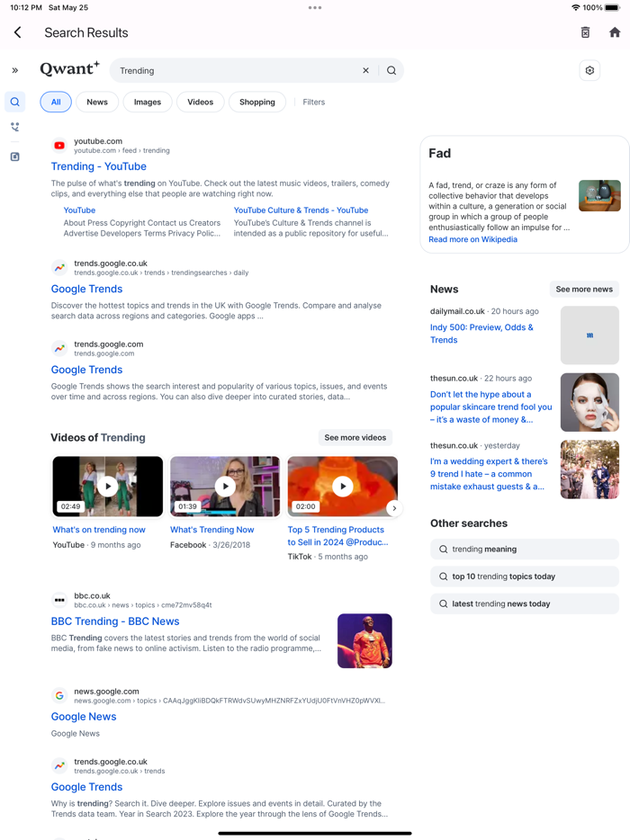This screenshot has height=840, width=630.
Task: Play the Facebook What's Trending Now video
Action: [225, 487]
